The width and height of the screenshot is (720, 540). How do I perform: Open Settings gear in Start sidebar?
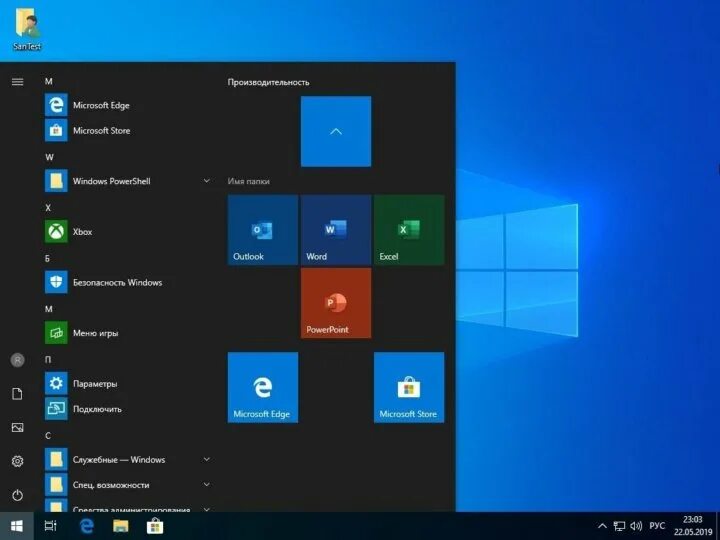[x=17, y=461]
